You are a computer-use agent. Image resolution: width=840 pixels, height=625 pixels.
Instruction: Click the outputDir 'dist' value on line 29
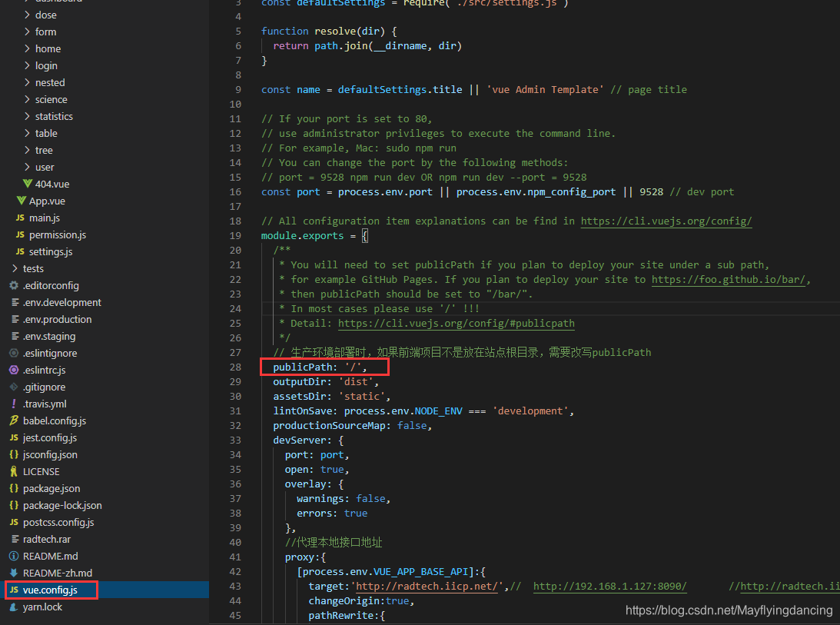click(x=356, y=381)
